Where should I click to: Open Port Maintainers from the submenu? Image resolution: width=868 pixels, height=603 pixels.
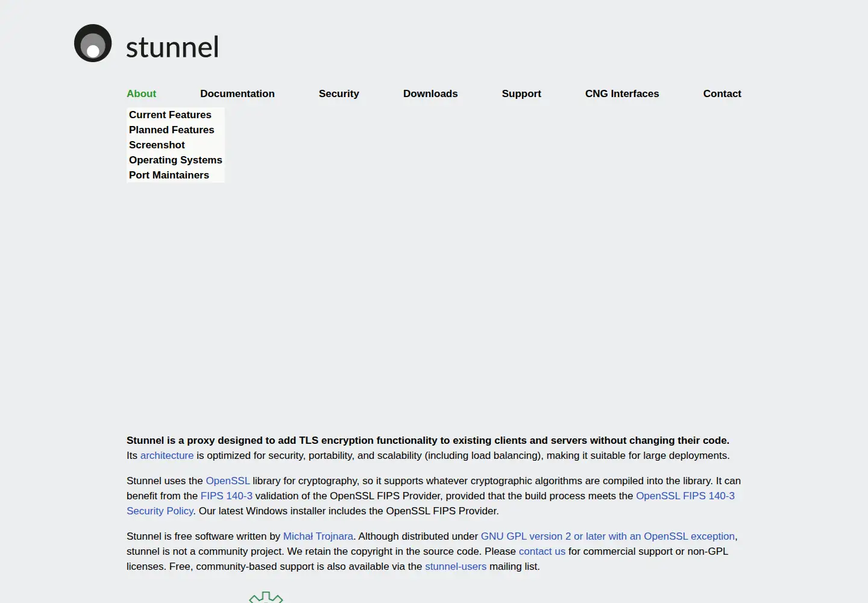169,175
